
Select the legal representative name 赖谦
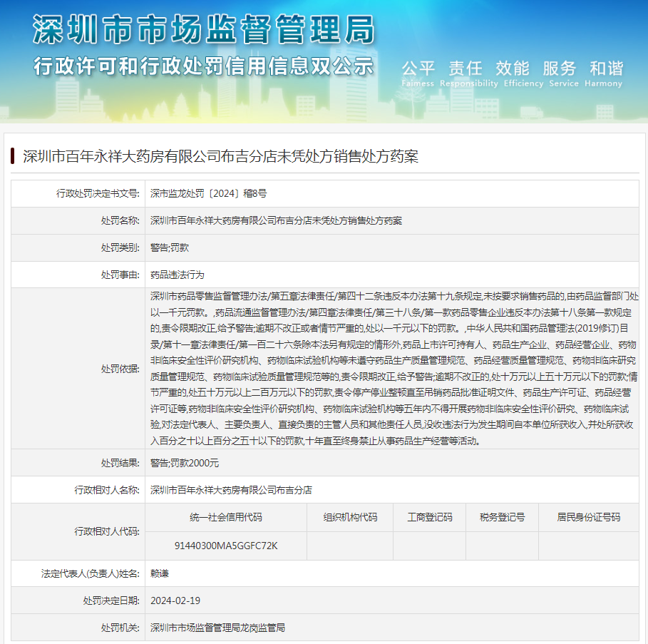pos(160,573)
